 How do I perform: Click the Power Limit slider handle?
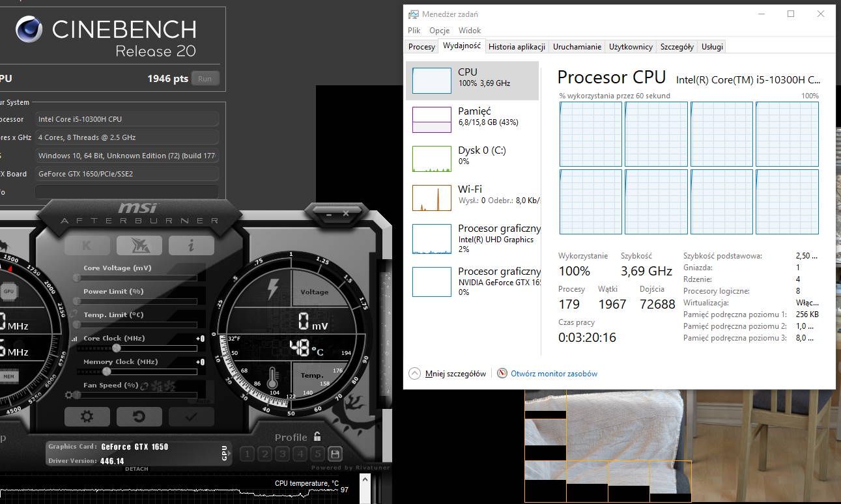pyautogui.click(x=77, y=301)
